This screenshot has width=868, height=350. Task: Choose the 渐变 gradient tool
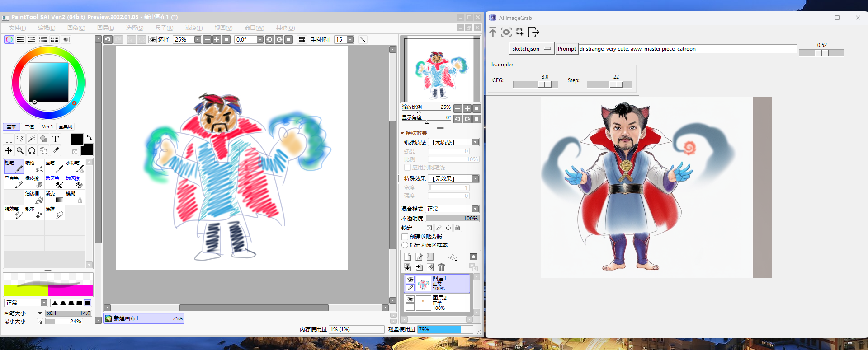click(x=55, y=197)
